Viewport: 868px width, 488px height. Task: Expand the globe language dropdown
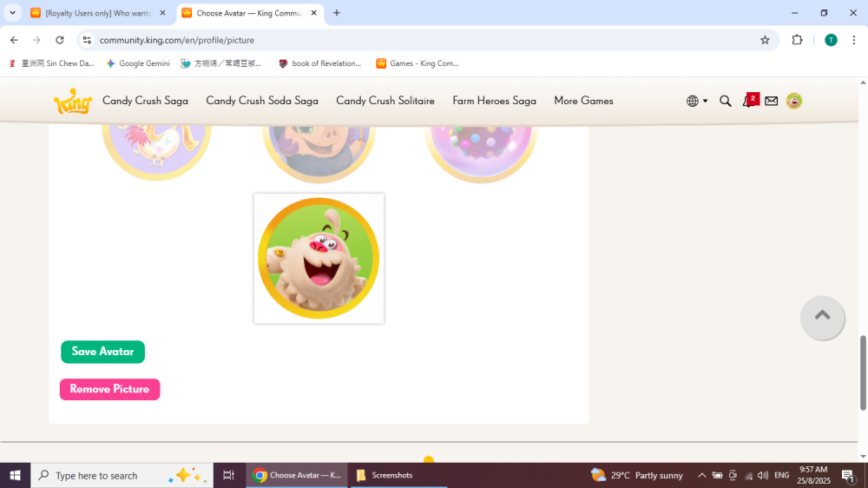[697, 101]
